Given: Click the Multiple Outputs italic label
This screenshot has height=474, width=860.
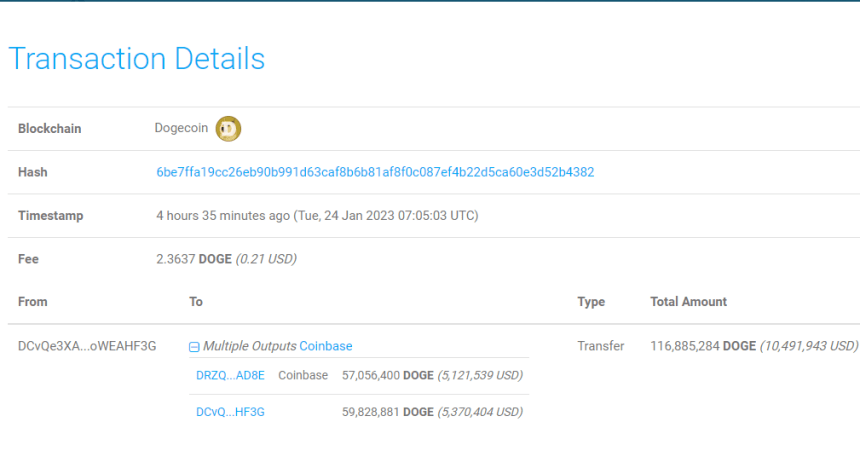Looking at the screenshot, I should tap(250, 346).
